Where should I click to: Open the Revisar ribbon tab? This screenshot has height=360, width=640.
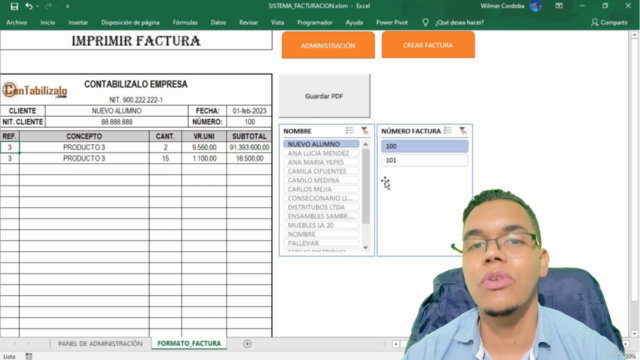[x=249, y=22]
